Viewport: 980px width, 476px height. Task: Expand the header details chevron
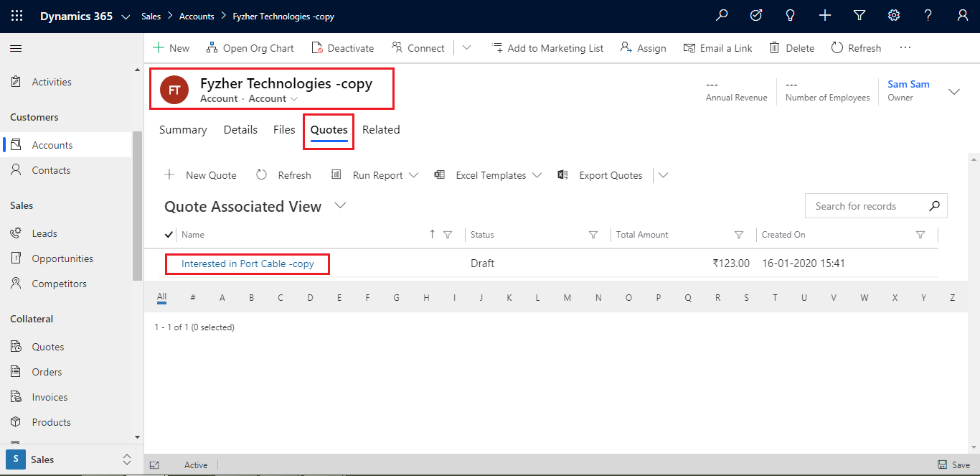pos(954,91)
